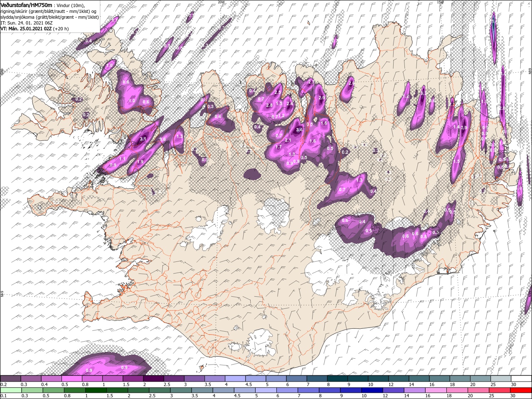Click the 20W longitude label at top
532x399 pixels.
[222, 2]
